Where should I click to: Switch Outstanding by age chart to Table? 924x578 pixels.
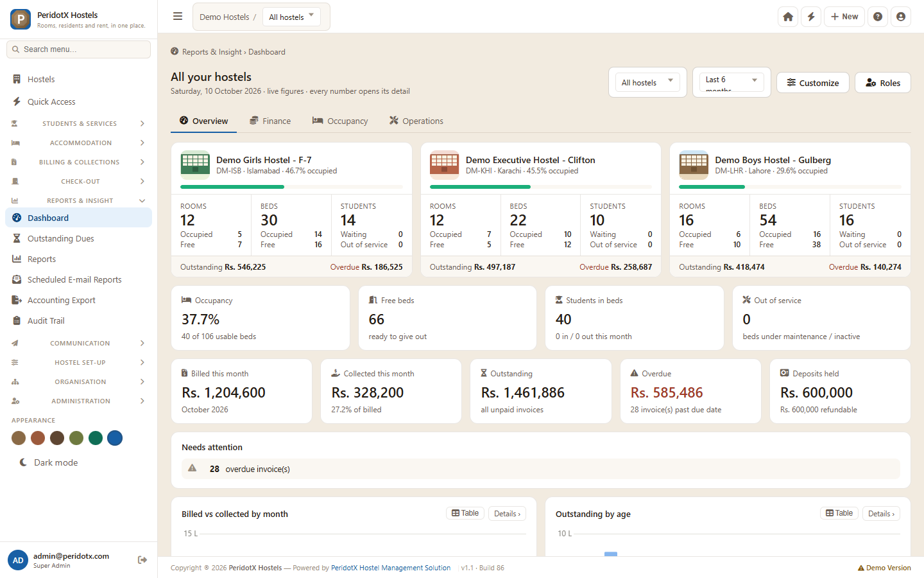click(x=839, y=513)
